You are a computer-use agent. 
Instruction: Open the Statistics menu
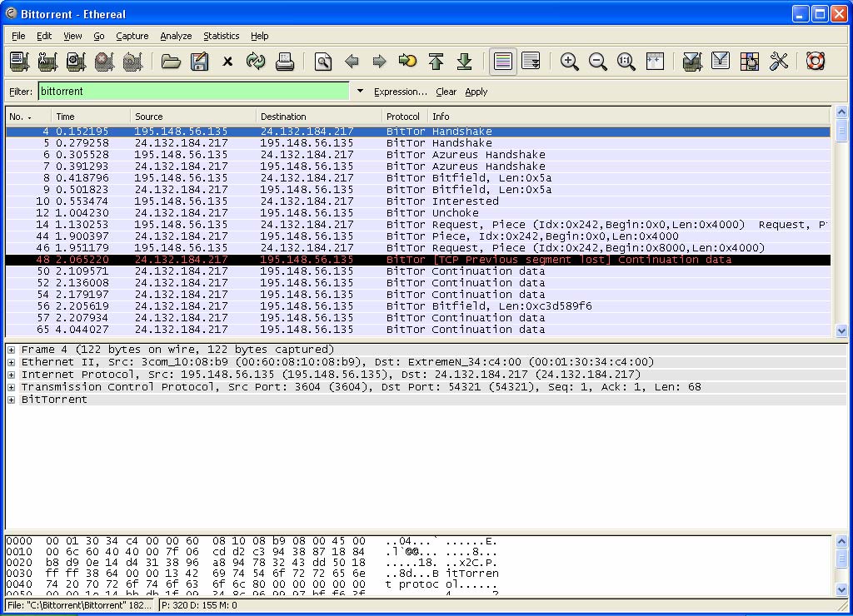point(221,36)
